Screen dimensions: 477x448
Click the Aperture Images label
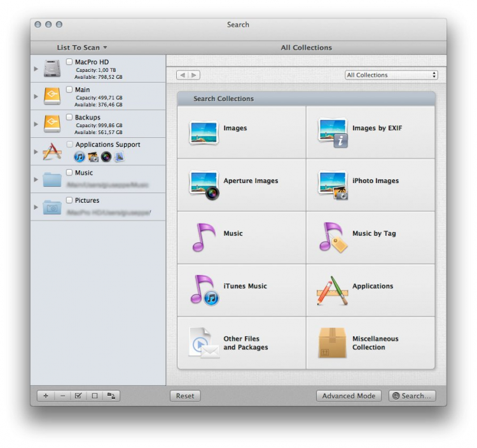[x=251, y=180]
